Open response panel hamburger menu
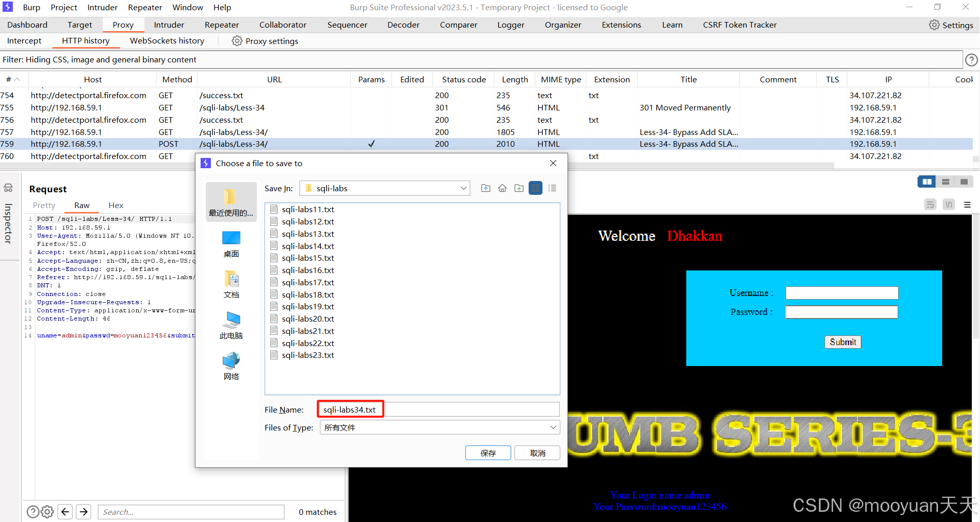Viewport: 980px width, 522px height. click(x=967, y=205)
